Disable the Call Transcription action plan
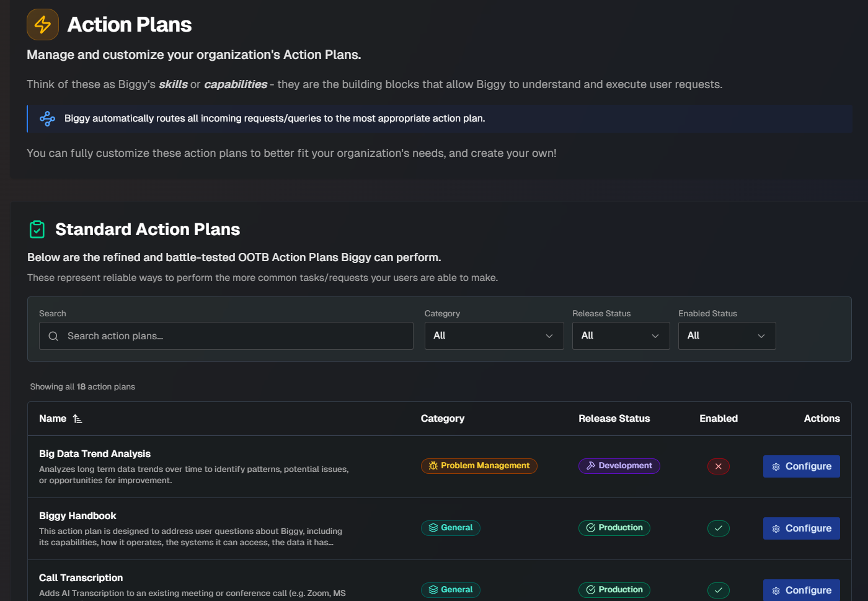Viewport: 868px width, 601px height. click(718, 590)
